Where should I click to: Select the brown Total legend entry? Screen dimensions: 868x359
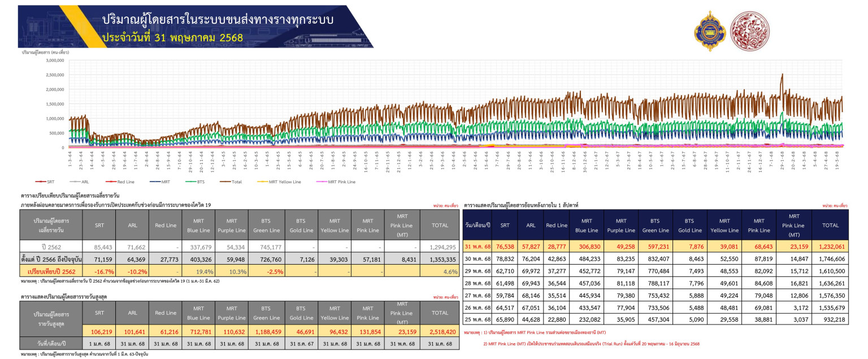(x=231, y=181)
